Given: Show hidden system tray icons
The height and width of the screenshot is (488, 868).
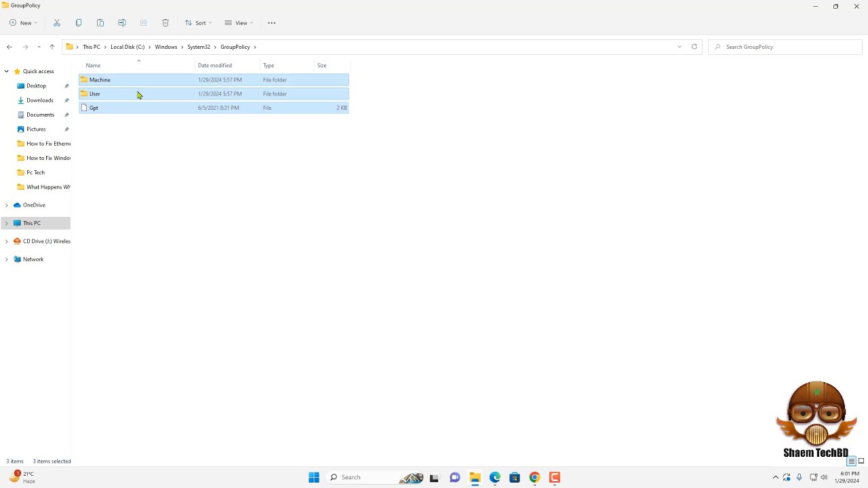Looking at the screenshot, I should [776, 477].
